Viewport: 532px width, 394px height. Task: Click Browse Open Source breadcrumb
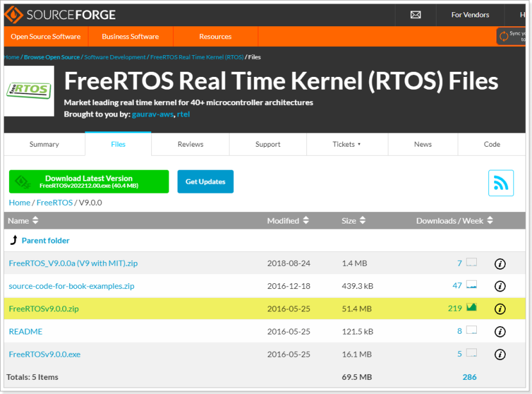pyautogui.click(x=51, y=57)
